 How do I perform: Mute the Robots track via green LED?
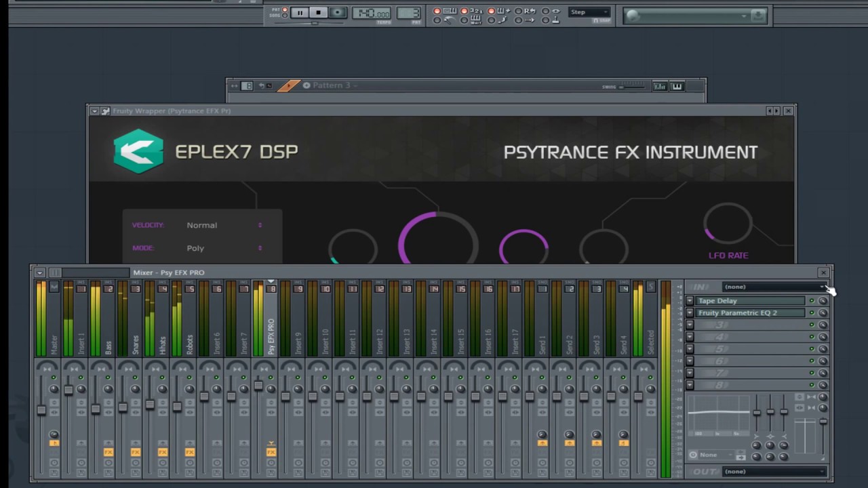click(x=189, y=378)
